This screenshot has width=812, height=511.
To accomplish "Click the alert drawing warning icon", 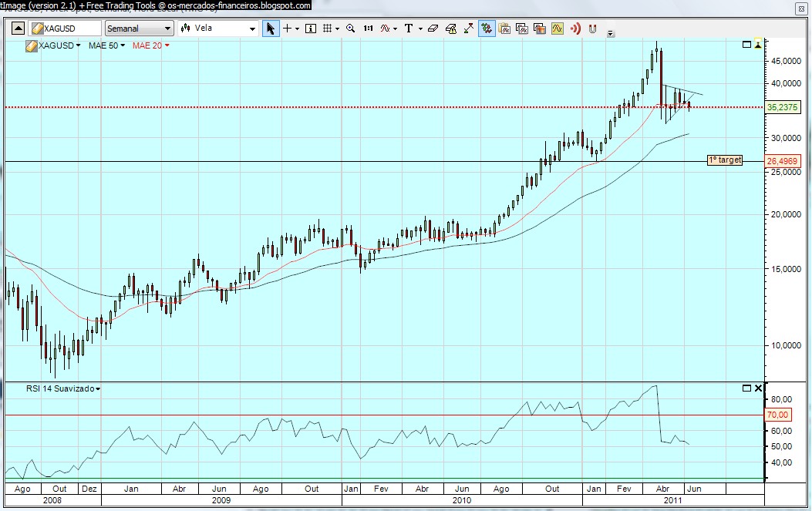I will click(x=451, y=29).
